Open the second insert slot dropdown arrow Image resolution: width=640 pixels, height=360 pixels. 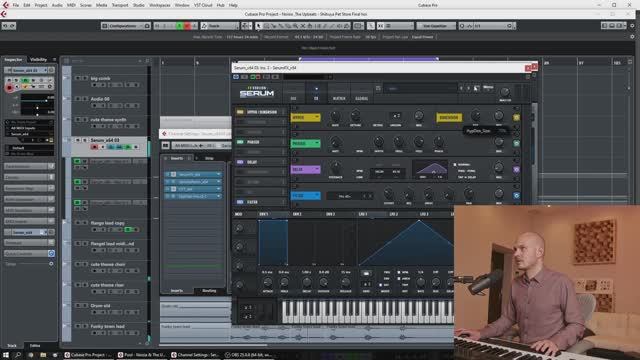point(218,182)
